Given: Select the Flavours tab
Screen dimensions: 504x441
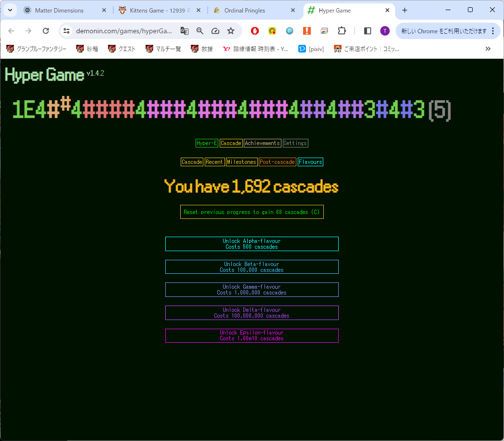Looking at the screenshot, I should click(x=310, y=161).
